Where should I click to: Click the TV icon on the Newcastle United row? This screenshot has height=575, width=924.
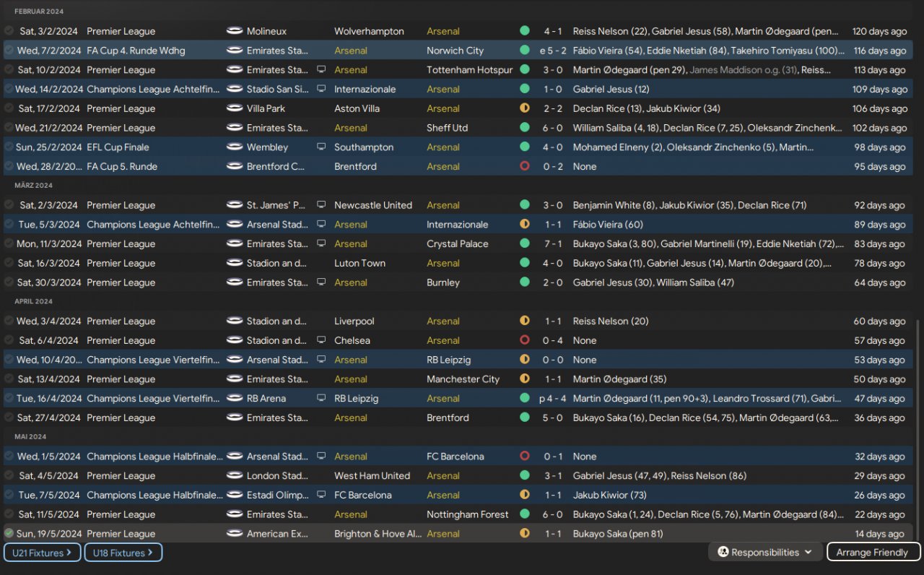(x=321, y=206)
